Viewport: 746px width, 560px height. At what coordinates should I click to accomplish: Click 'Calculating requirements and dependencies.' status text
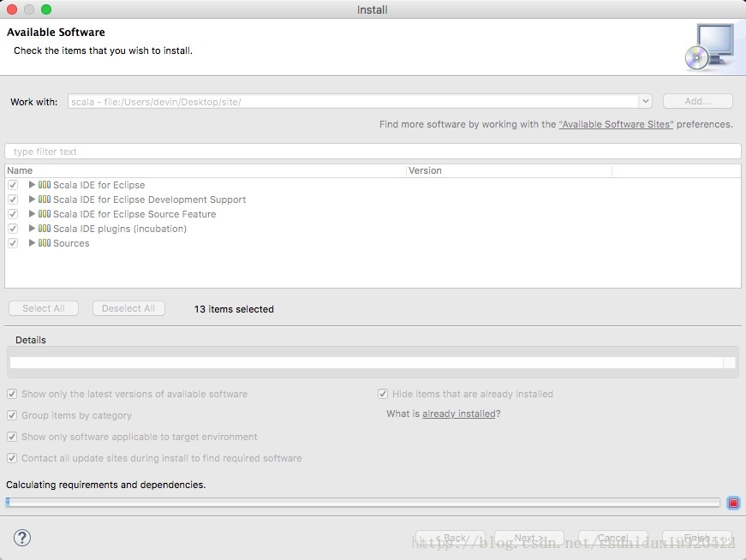coord(105,485)
